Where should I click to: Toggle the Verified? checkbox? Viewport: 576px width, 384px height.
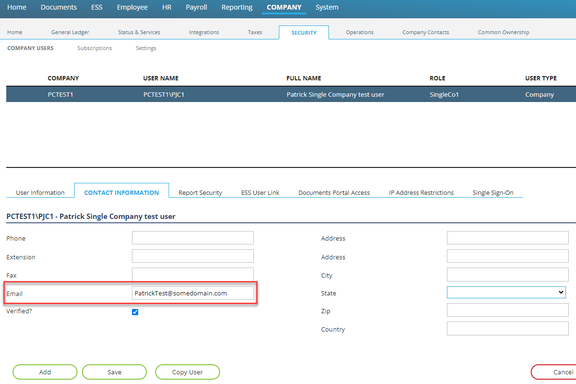(135, 312)
